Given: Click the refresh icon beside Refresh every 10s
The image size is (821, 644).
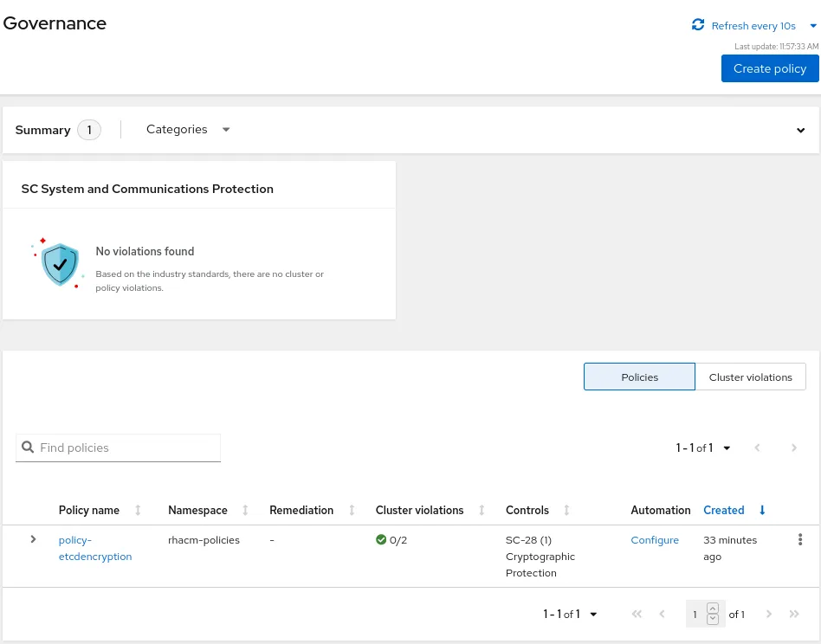Looking at the screenshot, I should pyautogui.click(x=698, y=25).
